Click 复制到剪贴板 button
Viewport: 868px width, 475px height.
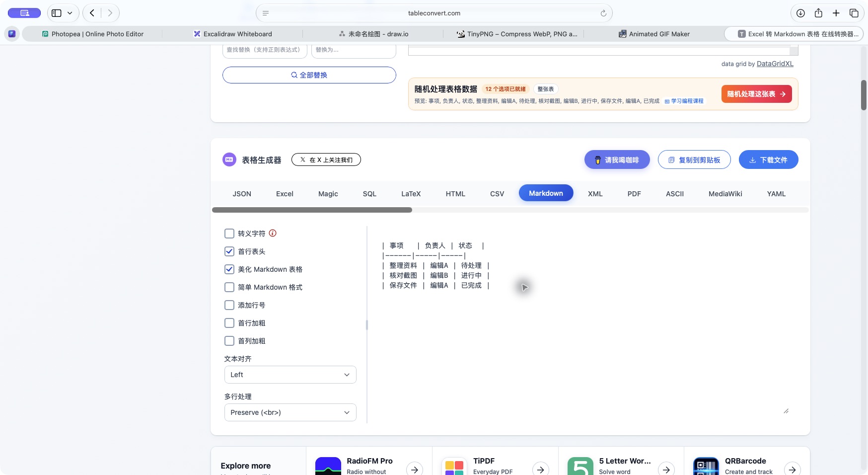pyautogui.click(x=694, y=159)
